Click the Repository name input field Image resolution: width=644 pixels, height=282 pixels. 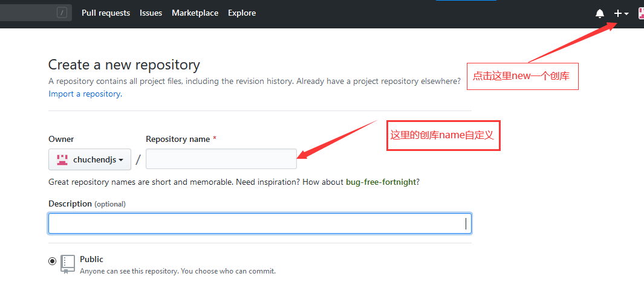pyautogui.click(x=221, y=159)
